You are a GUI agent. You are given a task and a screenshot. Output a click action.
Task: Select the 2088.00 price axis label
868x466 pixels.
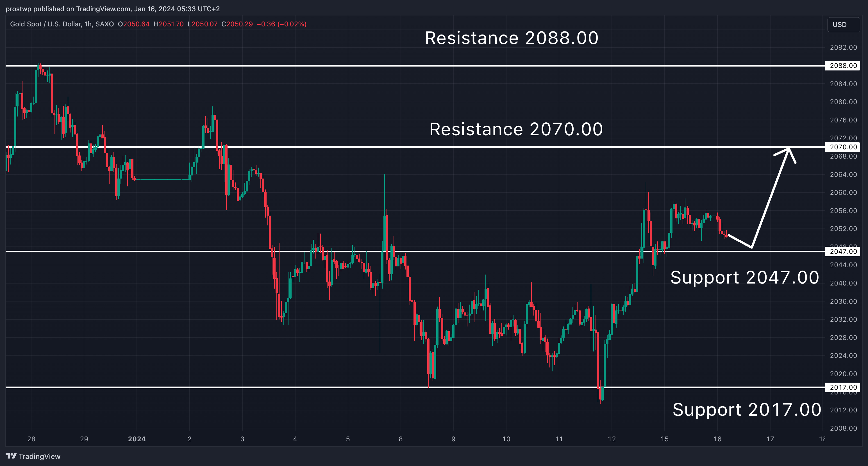coord(843,66)
